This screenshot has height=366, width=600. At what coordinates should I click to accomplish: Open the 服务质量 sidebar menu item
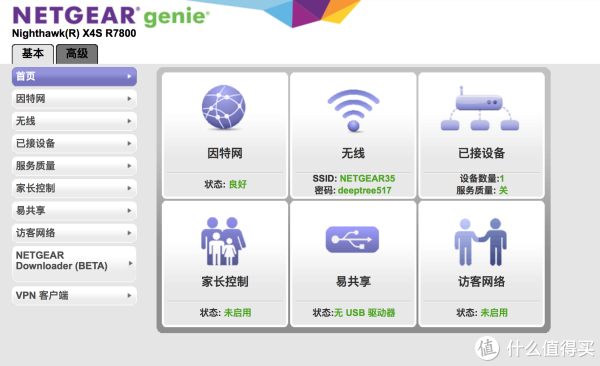point(74,166)
